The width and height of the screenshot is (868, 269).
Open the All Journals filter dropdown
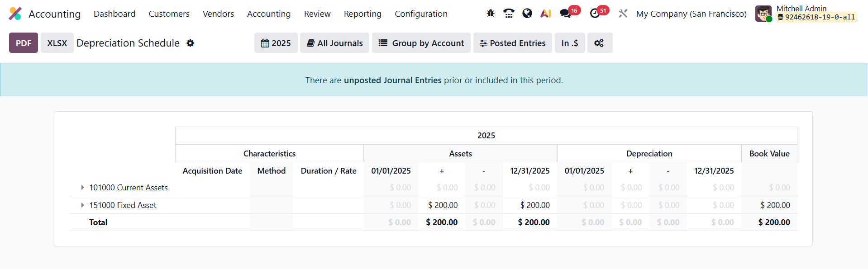[334, 43]
